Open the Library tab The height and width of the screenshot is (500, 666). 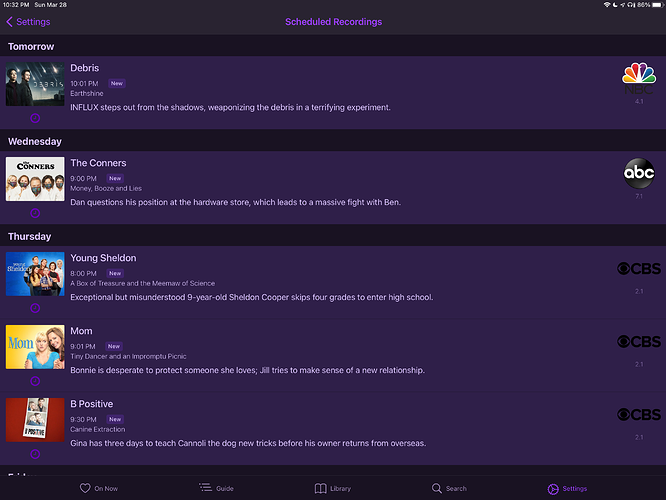pos(333,488)
